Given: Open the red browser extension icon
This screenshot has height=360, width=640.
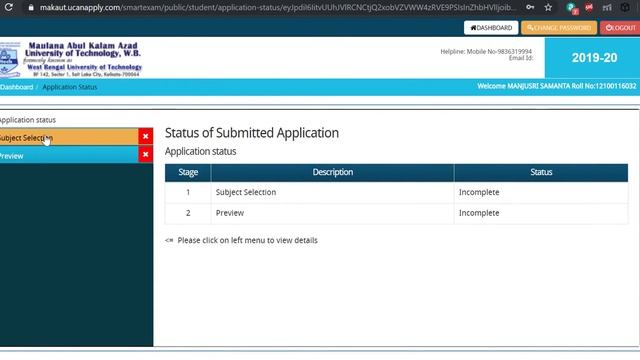Looking at the screenshot, I should [589, 7].
